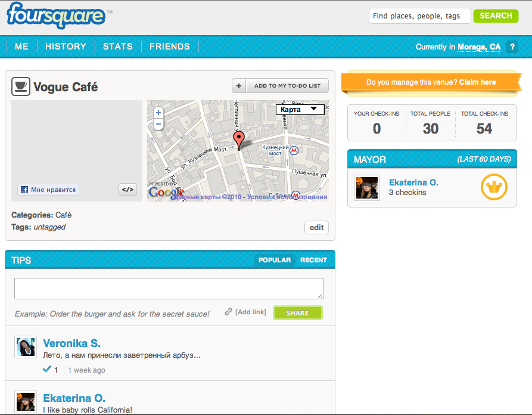Click the mayor's avatar thumbnail
Screen dimensions: 532x415
(367, 187)
